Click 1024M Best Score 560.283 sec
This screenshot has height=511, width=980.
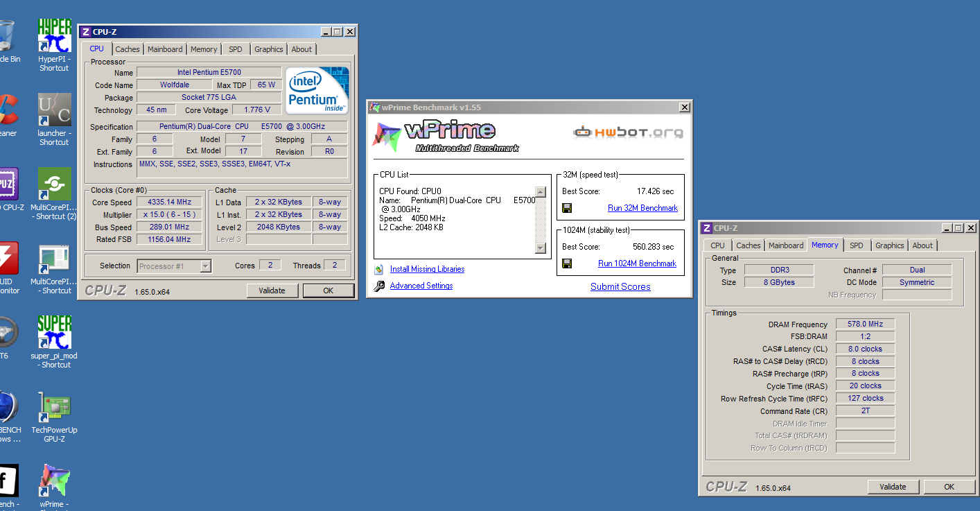coord(653,247)
